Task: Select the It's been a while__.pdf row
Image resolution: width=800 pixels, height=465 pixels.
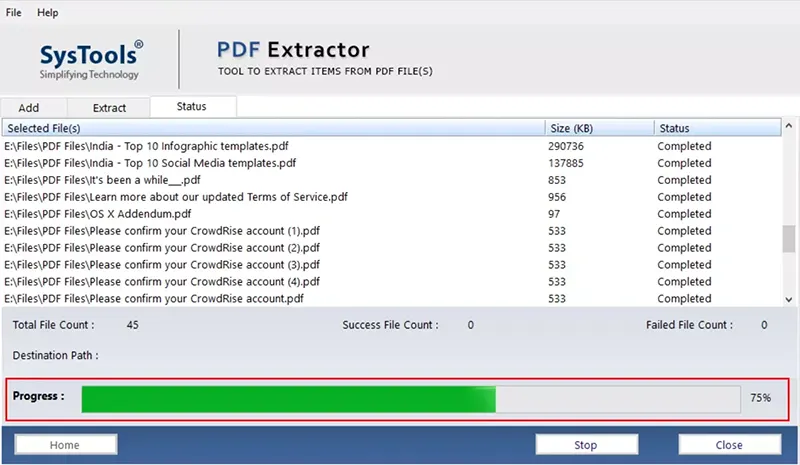Action: [x=392, y=180]
